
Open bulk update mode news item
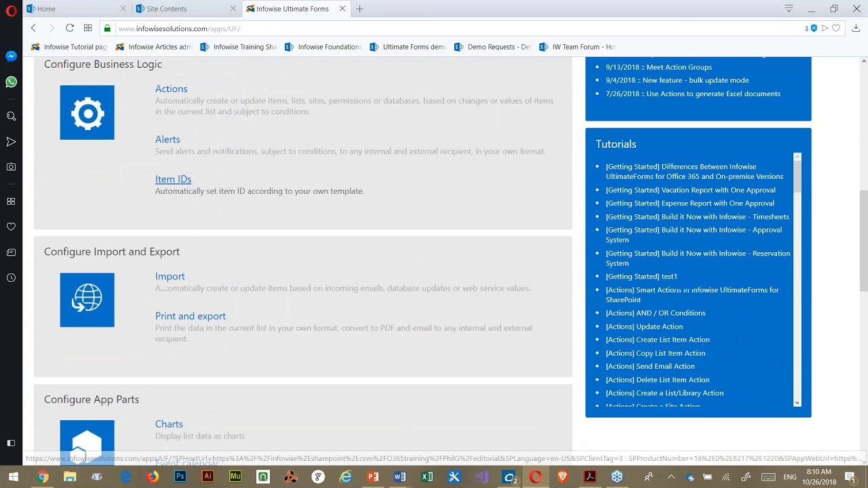point(677,80)
